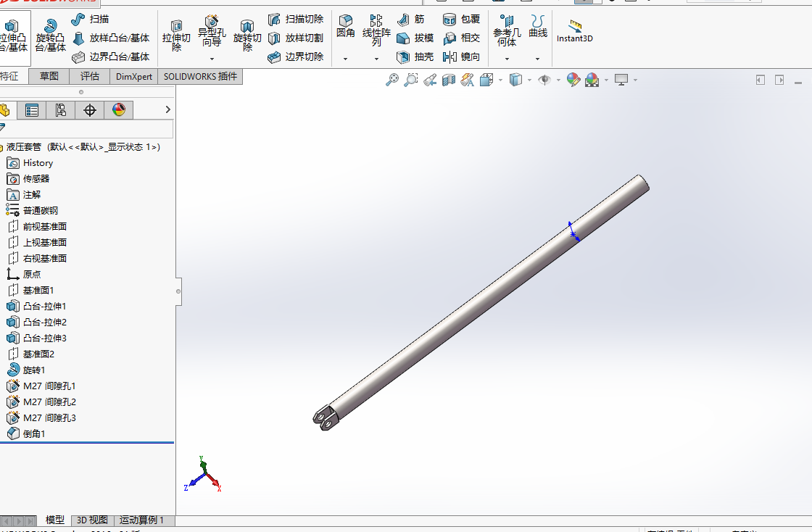Click the filter field in feature tree
Screen dimensions: 812x532
[86, 128]
